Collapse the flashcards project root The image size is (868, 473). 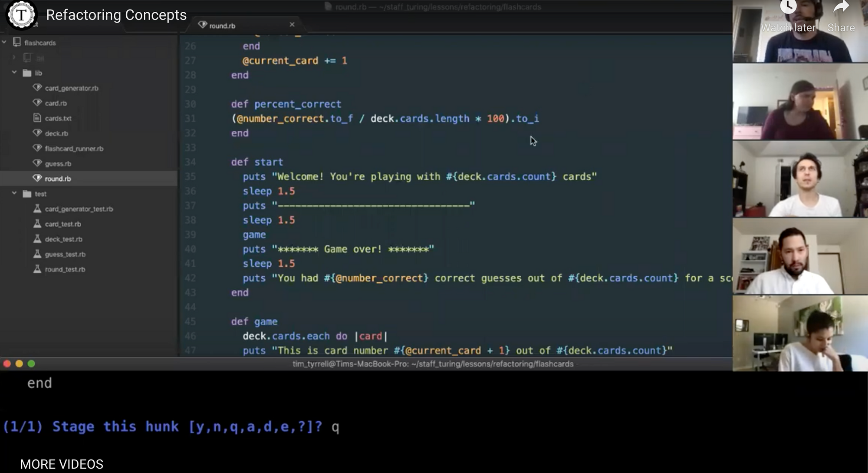[x=4, y=42]
